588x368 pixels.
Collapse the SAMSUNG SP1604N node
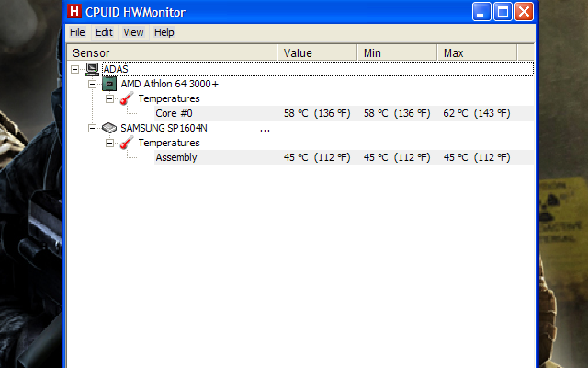(x=92, y=128)
